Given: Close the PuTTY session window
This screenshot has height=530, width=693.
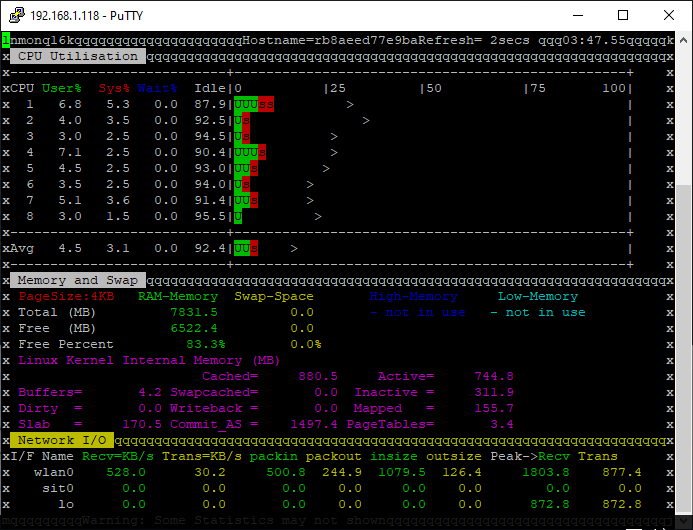Looking at the screenshot, I should 669,15.
